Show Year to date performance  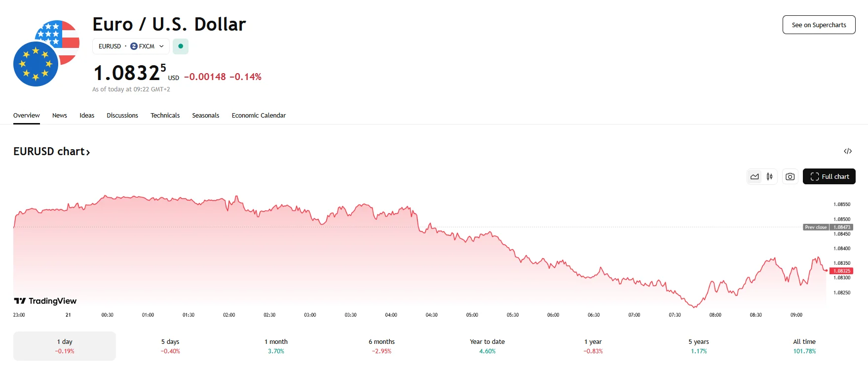click(x=487, y=346)
